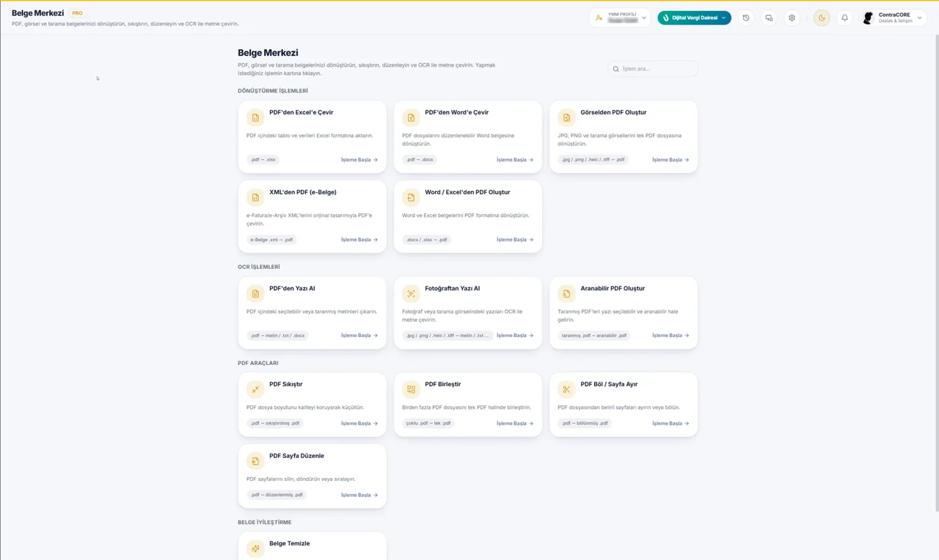The height and width of the screenshot is (560, 939).
Task: Click the XML'den PDF (e-Belge) card icon
Action: coord(255,197)
